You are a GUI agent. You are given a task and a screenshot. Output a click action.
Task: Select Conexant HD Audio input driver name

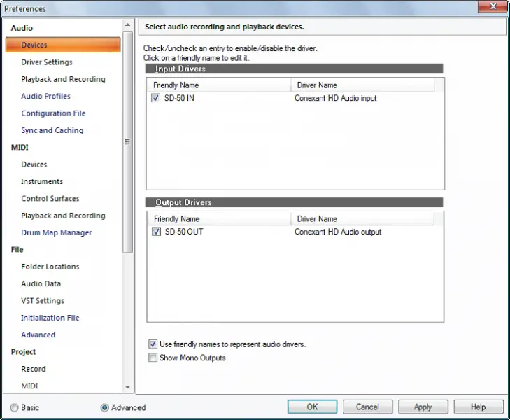tap(336, 98)
